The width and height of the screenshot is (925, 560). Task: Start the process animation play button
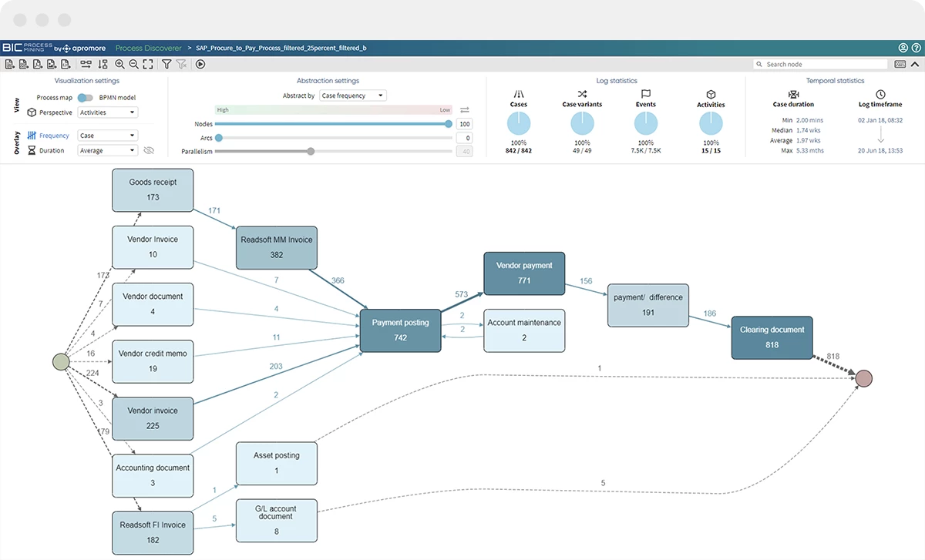pos(200,64)
